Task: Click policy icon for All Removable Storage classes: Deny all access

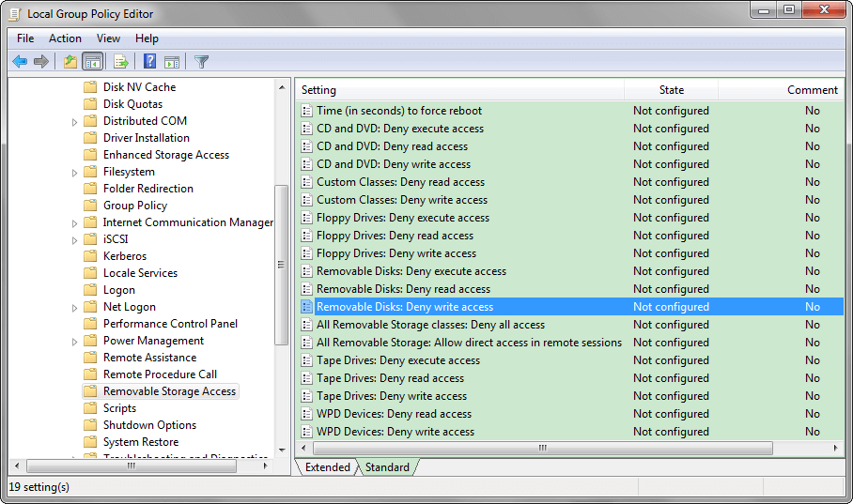Action: [x=307, y=325]
